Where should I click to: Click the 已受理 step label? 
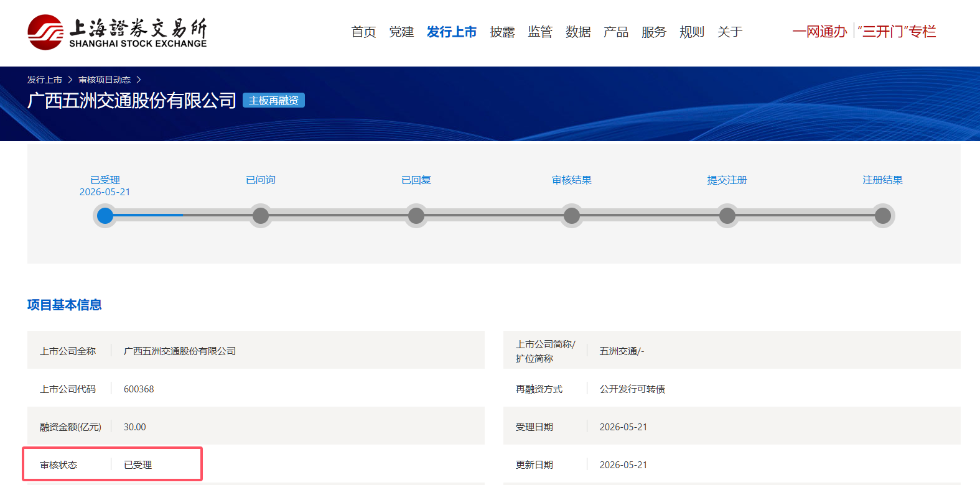105,180
